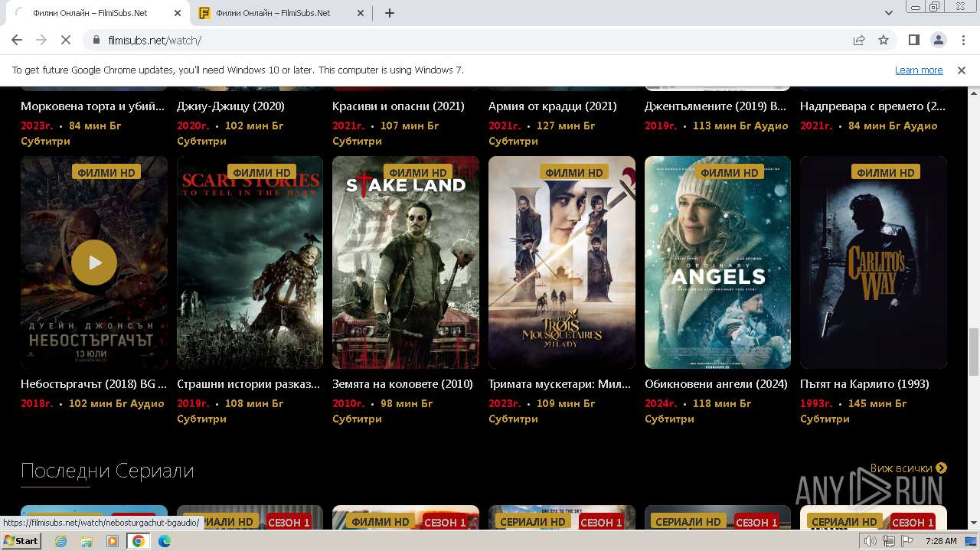Open title Небостъргачът (2018) BG
This screenshot has width=980, height=551.
pos(93,384)
